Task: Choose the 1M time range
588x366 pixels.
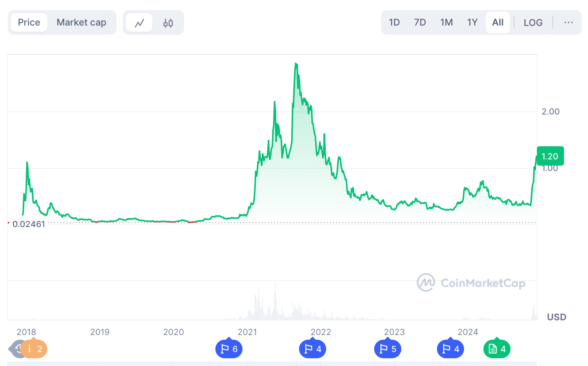Action: (x=446, y=22)
